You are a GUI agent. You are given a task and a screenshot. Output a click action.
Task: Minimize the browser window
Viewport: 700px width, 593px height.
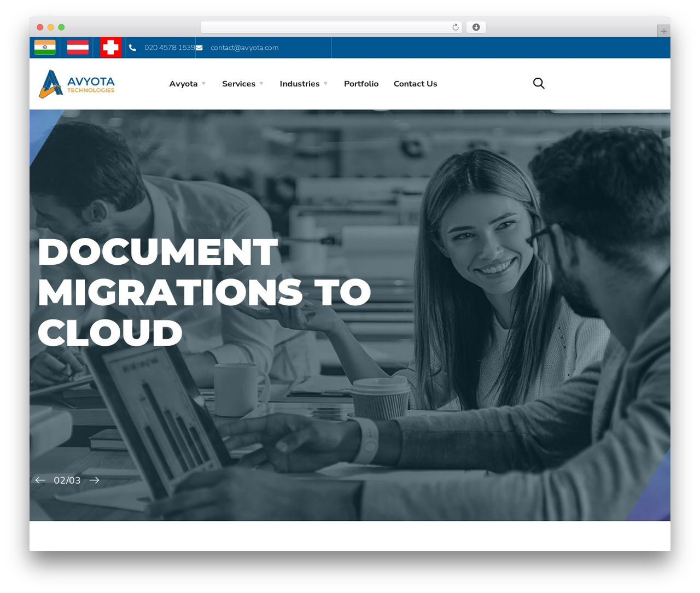(x=51, y=27)
